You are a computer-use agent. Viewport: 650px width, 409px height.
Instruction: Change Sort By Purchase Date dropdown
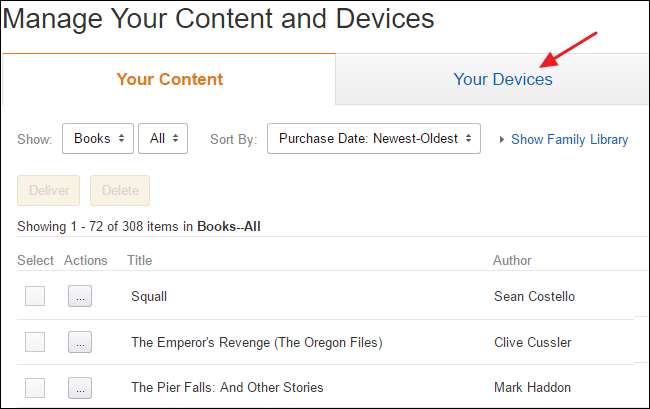coord(373,139)
